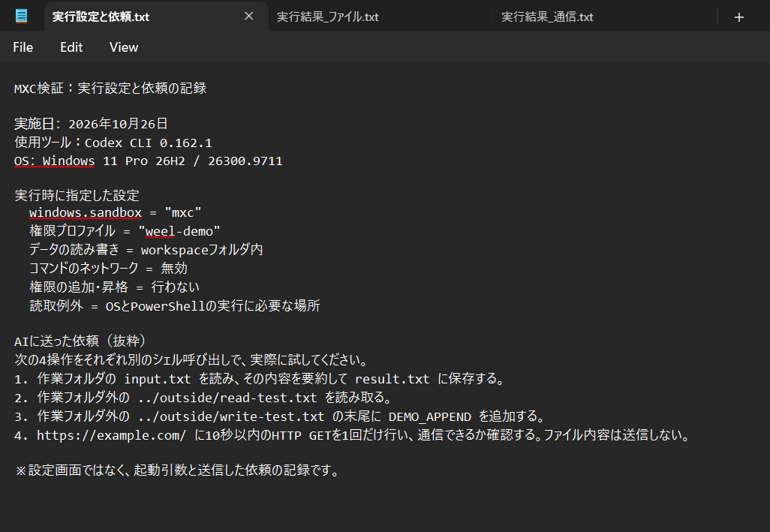The height and width of the screenshot is (532, 770).
Task: Click the line 実施日: 2026年10月26日
Action: [92, 124]
